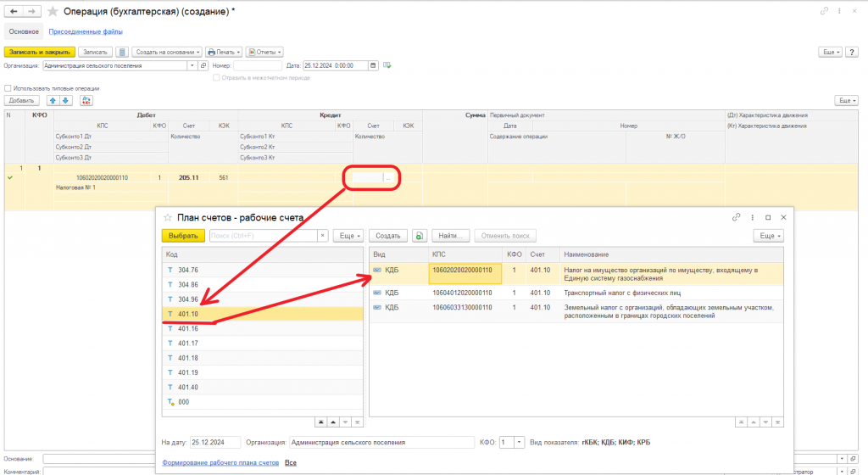Click the Все link in dialog footer
The image size is (868, 475).
click(291, 463)
